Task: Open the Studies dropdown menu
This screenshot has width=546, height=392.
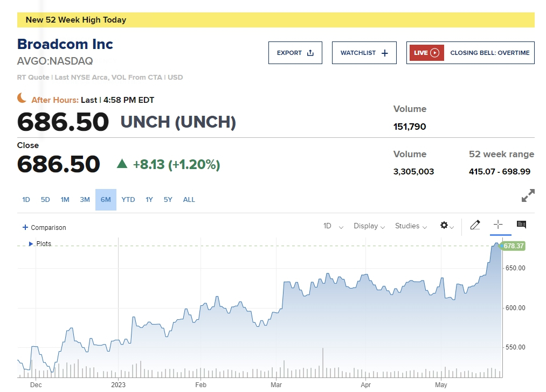Action: [411, 226]
